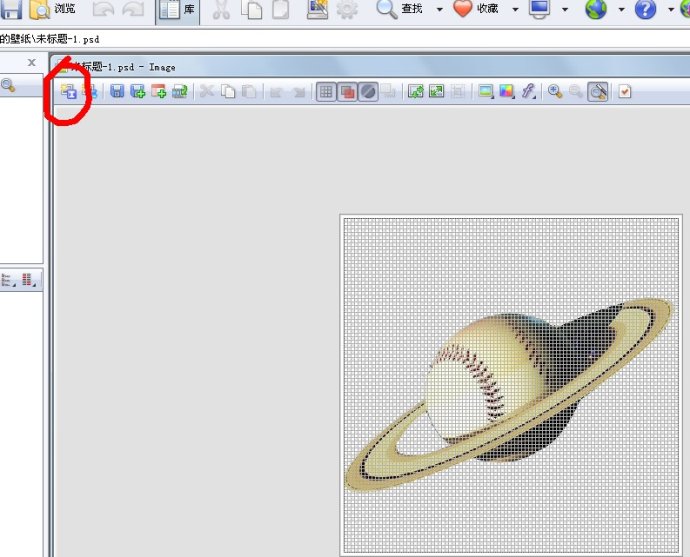The image size is (690, 557).
Task: Click the green resize arrows image icon
Action: (437, 92)
